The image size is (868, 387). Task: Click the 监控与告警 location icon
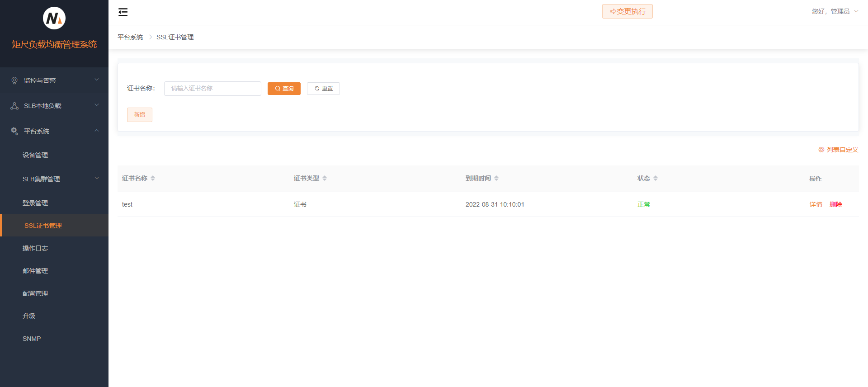click(x=14, y=80)
